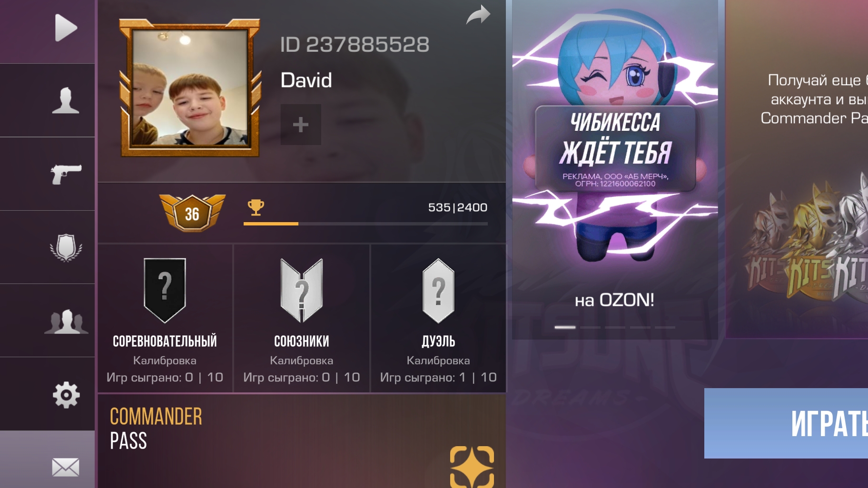Open the friends group icon
Image resolution: width=868 pixels, height=488 pixels.
pyautogui.click(x=66, y=321)
